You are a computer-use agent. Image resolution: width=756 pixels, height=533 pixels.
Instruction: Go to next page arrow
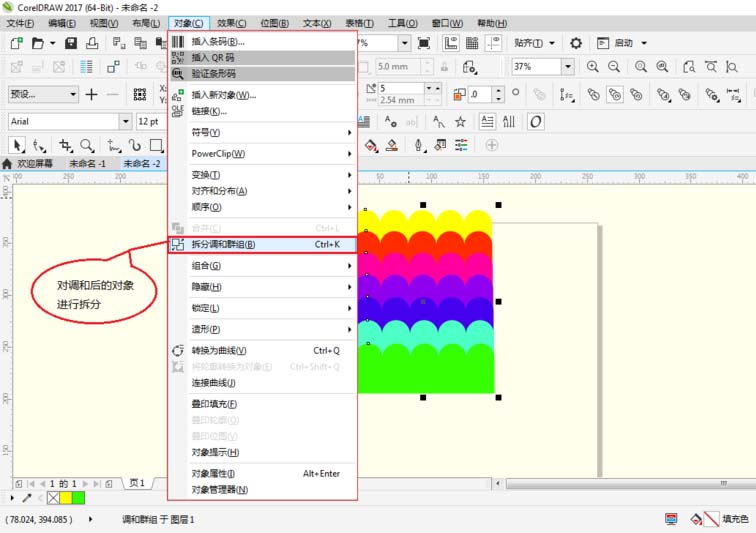pos(85,483)
